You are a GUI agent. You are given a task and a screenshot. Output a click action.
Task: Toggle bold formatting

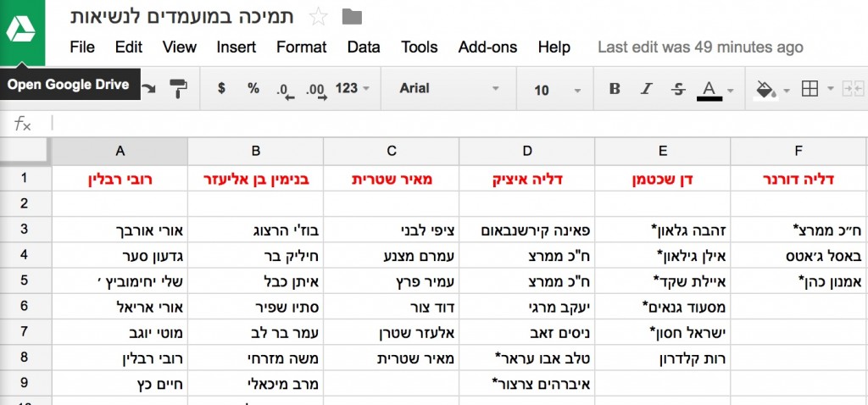point(615,88)
